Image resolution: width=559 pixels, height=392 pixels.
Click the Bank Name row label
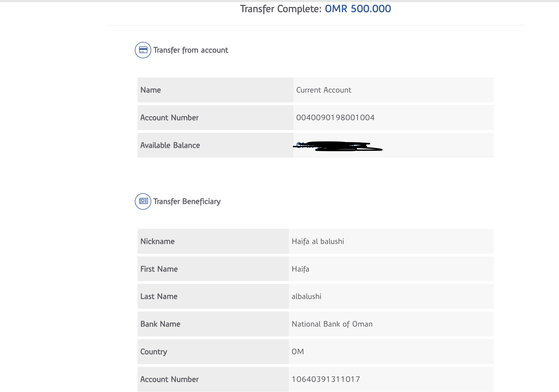tap(160, 324)
